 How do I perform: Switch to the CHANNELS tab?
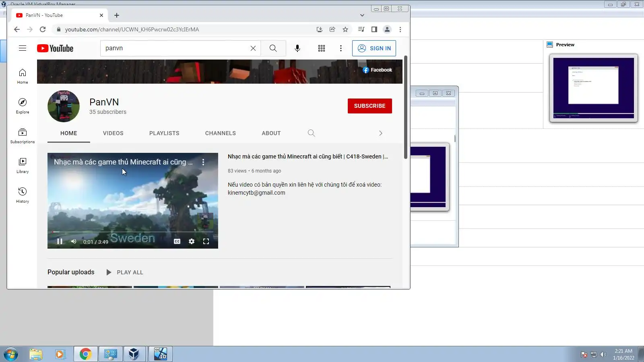pos(221,133)
